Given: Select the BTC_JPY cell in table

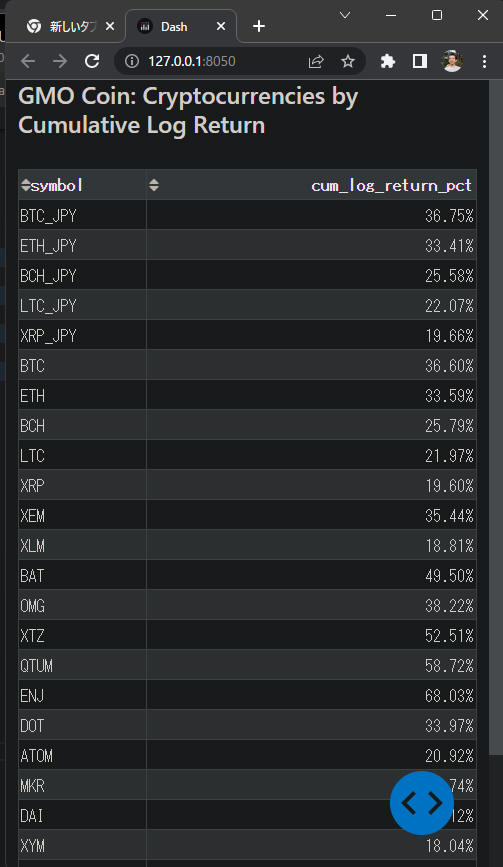Looking at the screenshot, I should [82, 215].
